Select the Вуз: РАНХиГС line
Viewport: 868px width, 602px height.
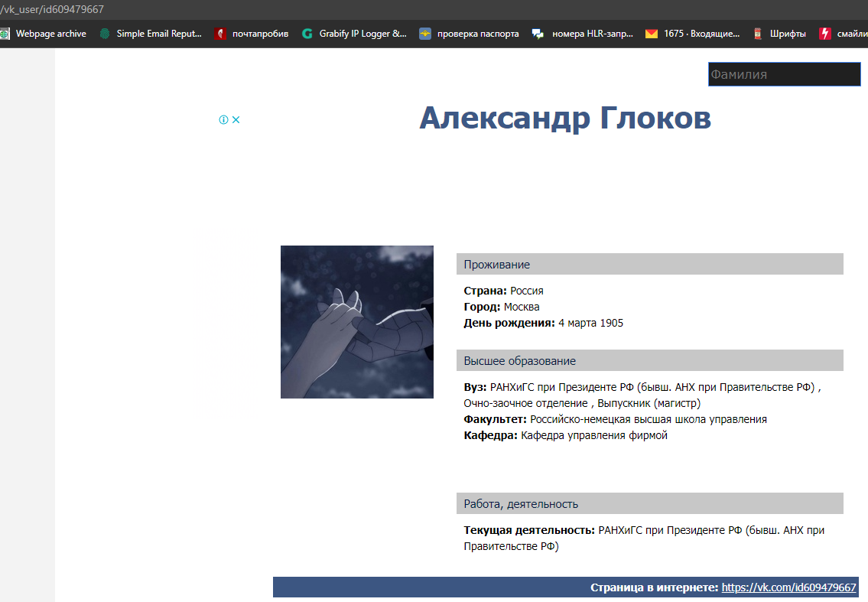click(x=642, y=395)
